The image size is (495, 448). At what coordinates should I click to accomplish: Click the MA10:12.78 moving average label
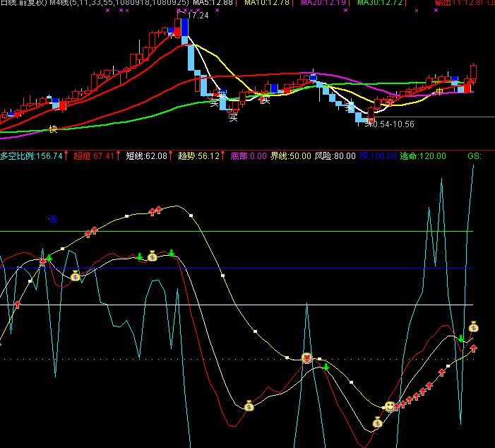266,4
